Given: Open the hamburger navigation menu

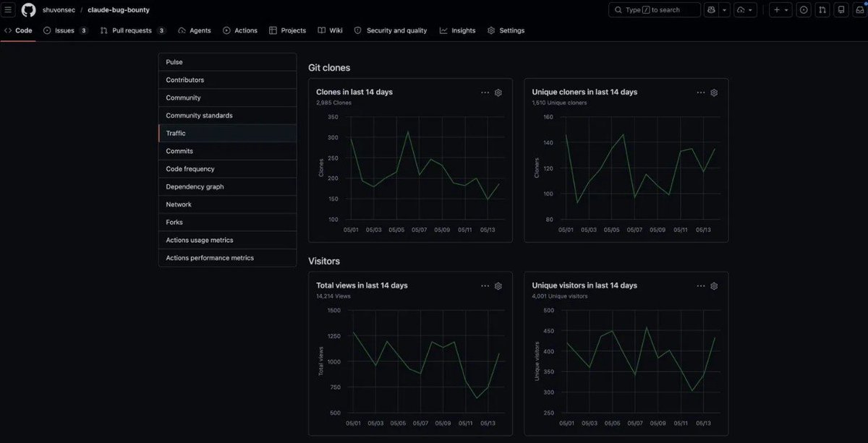Looking at the screenshot, I should pos(9,10).
